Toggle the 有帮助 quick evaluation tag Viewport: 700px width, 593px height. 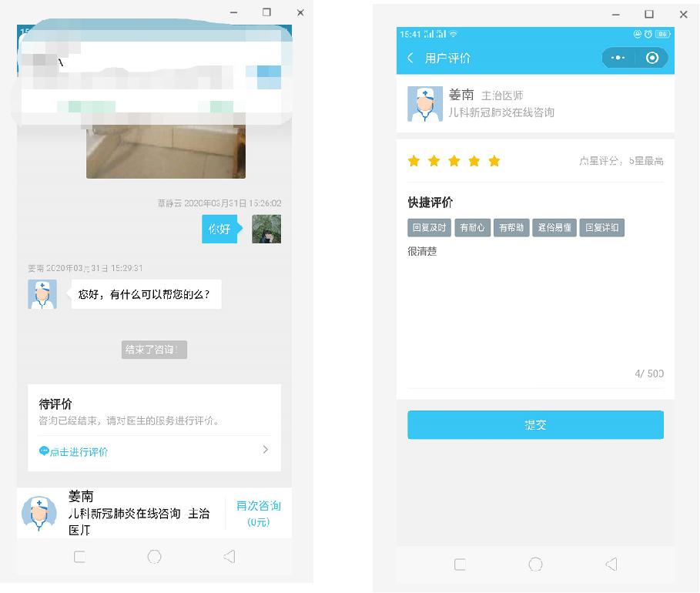pyautogui.click(x=511, y=227)
